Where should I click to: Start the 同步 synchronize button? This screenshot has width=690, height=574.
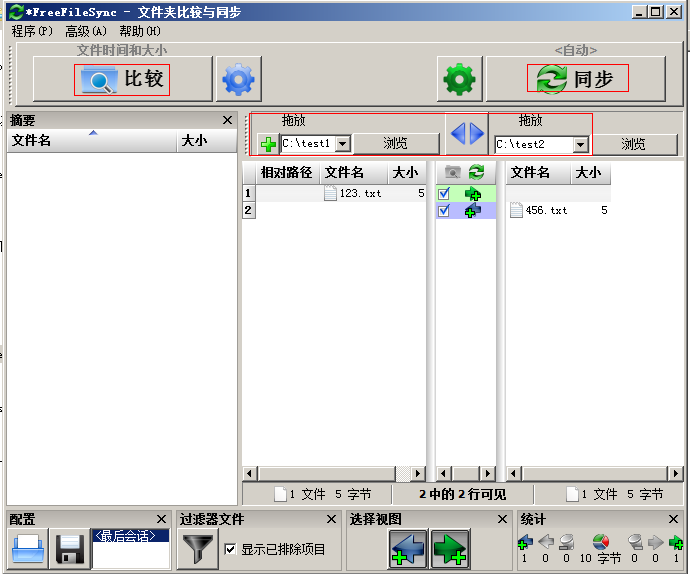576,79
